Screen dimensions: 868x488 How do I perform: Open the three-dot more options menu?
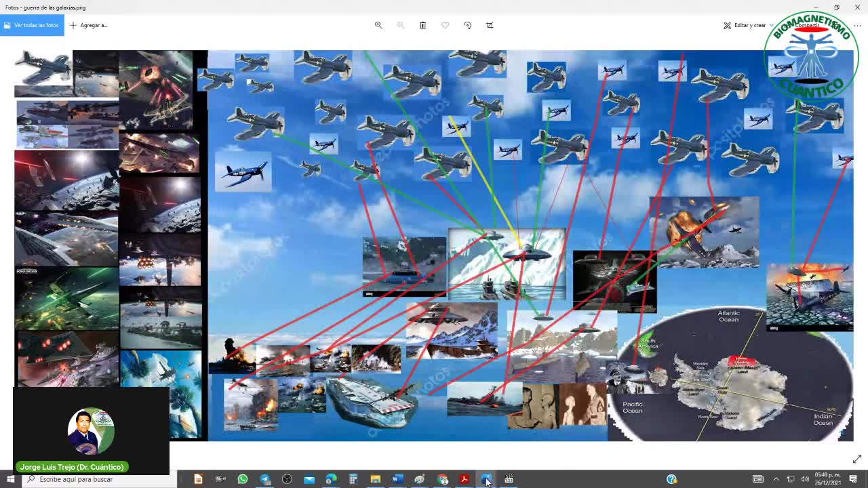(857, 25)
